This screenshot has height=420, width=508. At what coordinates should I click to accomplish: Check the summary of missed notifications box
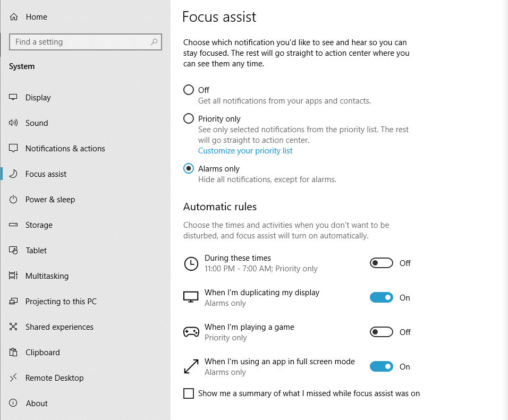tap(189, 393)
